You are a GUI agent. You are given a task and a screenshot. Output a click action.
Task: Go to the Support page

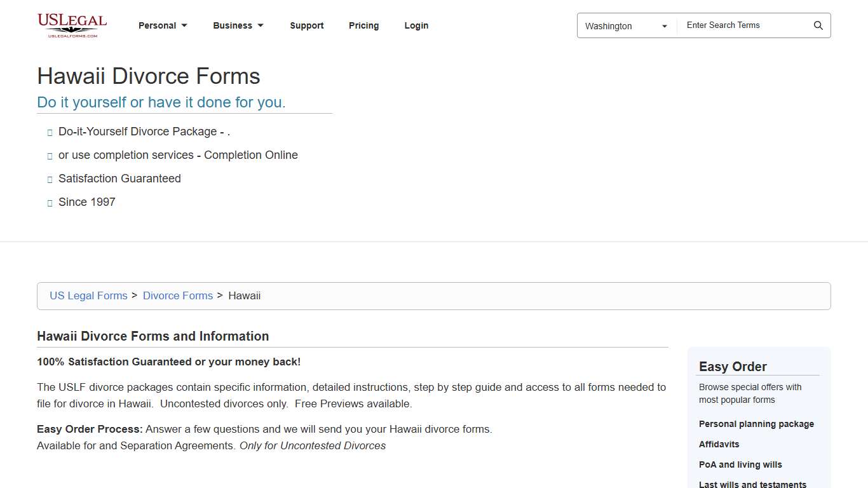(x=307, y=25)
